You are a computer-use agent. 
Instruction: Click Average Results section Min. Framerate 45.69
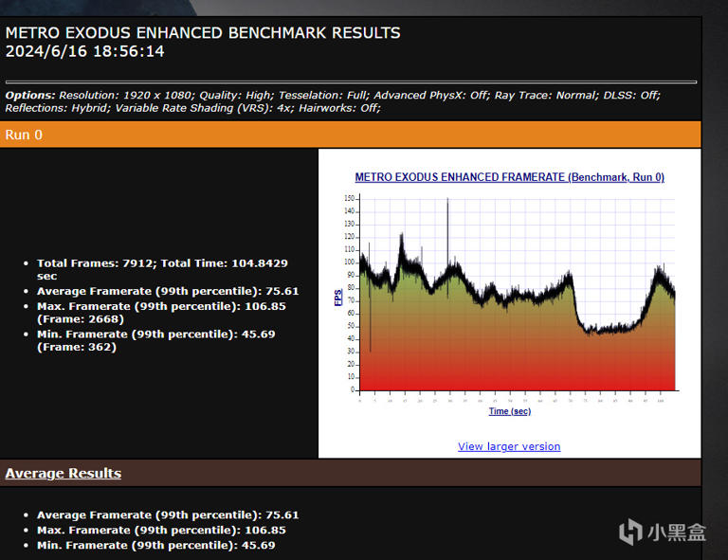click(156, 545)
